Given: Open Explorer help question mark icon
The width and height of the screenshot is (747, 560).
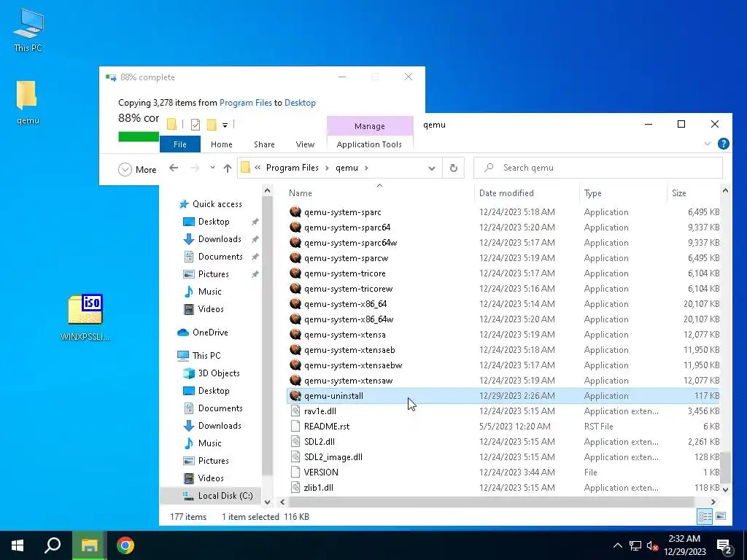Looking at the screenshot, I should coord(723,144).
